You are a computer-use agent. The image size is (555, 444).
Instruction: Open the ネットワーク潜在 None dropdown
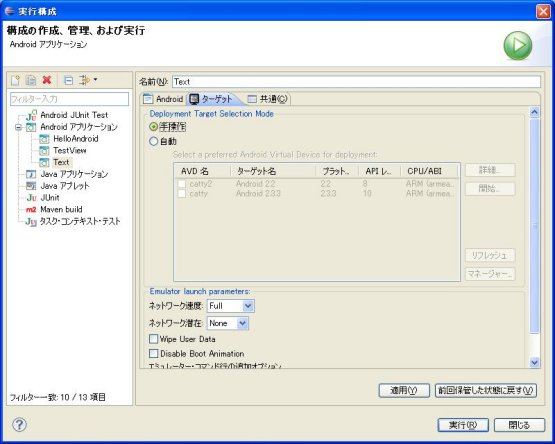click(x=242, y=323)
